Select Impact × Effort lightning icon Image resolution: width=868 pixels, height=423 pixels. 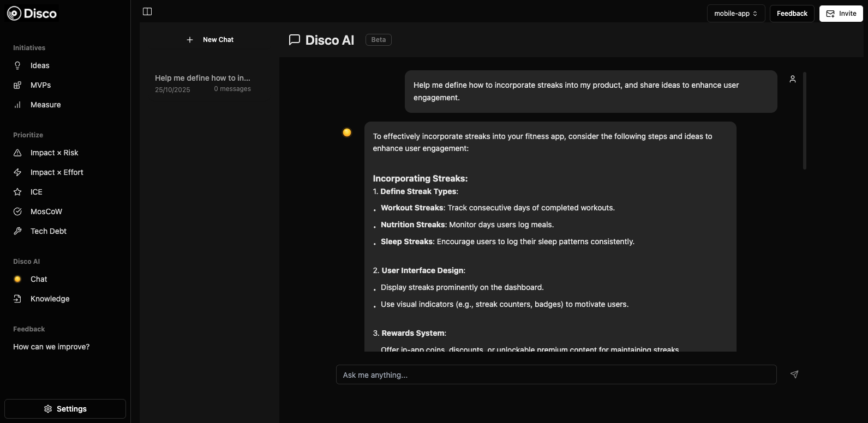coord(17,172)
